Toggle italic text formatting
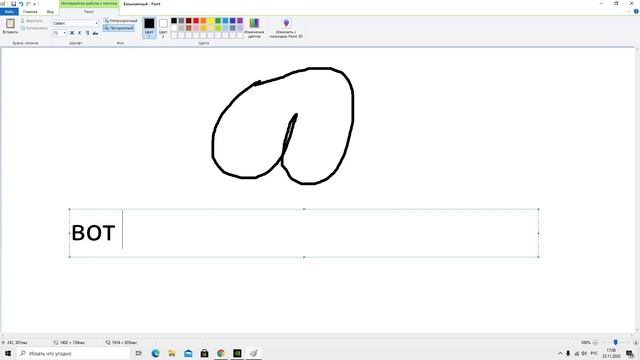The image size is (640, 360). [x=80, y=33]
